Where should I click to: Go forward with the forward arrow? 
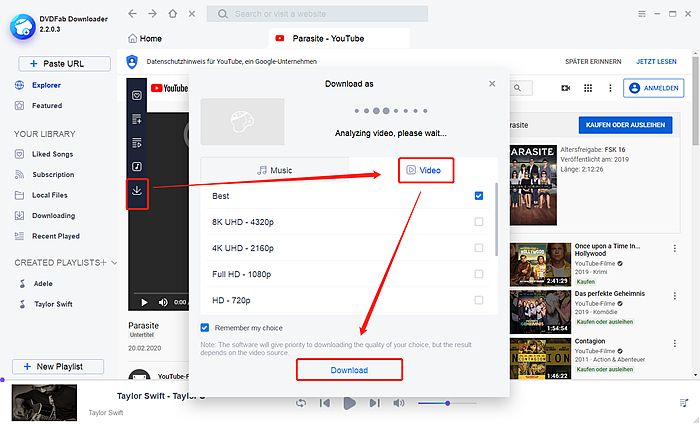click(x=153, y=14)
